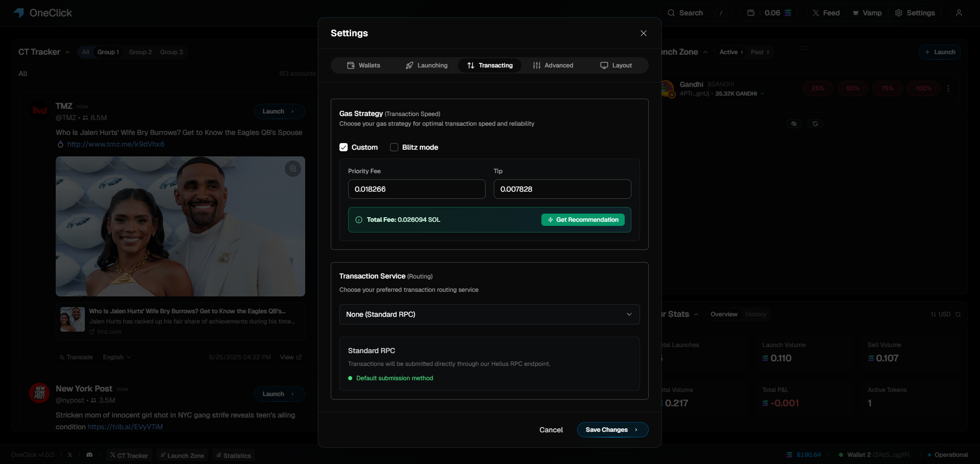This screenshot has height=464, width=980.
Task: Click the CT Tracker footer button
Action: [x=129, y=455]
